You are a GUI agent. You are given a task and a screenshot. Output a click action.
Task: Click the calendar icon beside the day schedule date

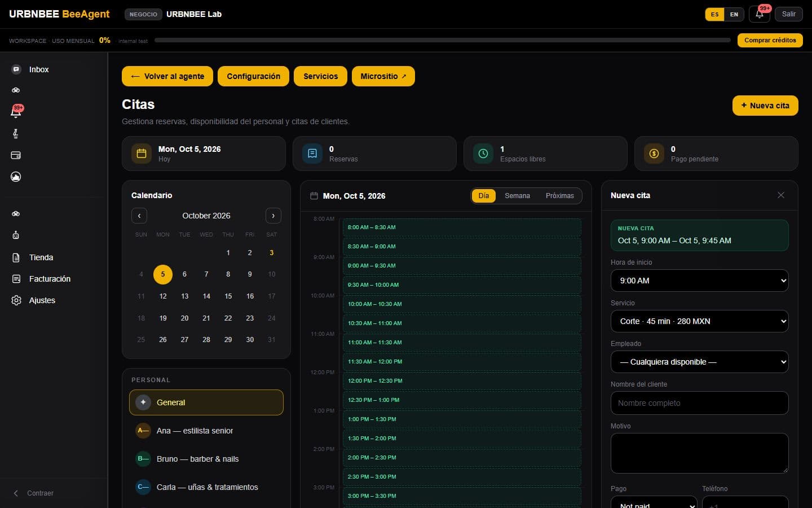coord(314,196)
